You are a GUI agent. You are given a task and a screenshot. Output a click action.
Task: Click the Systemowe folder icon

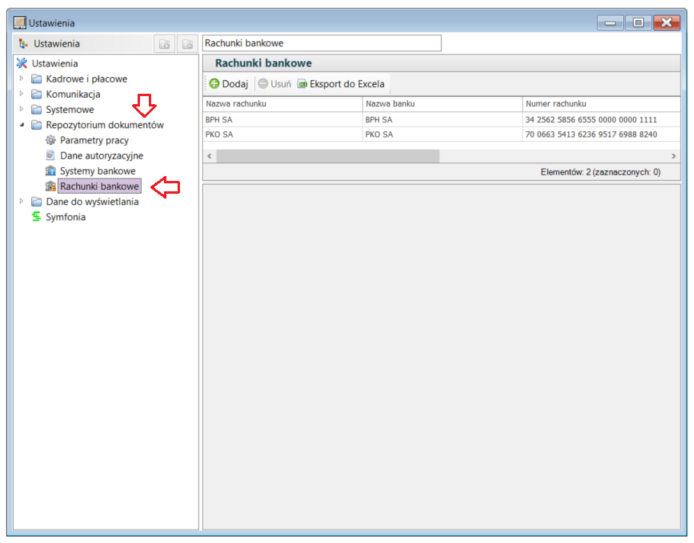click(x=36, y=110)
